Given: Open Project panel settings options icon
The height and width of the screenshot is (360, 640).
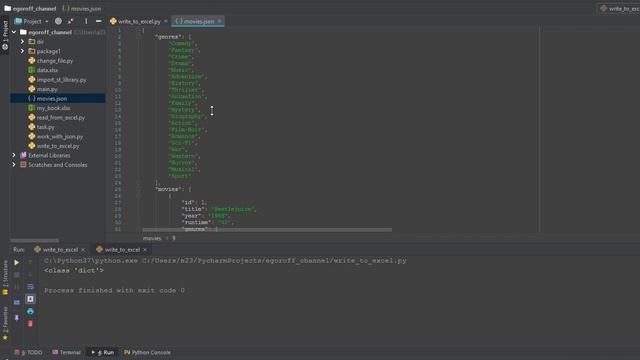Looking at the screenshot, I should [86, 21].
